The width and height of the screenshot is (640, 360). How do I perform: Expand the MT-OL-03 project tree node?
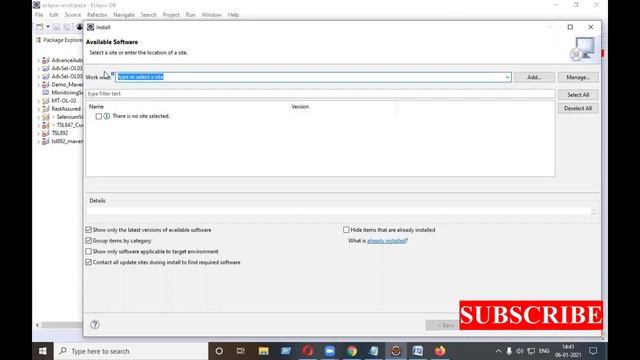(x=39, y=101)
